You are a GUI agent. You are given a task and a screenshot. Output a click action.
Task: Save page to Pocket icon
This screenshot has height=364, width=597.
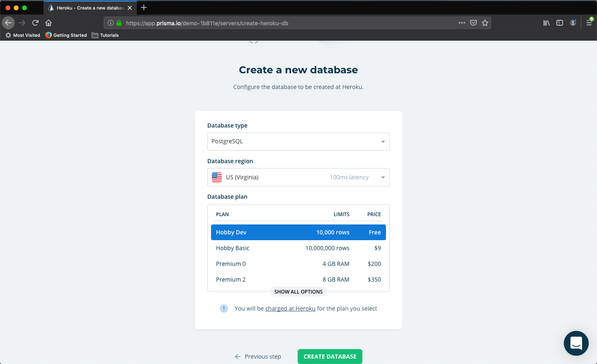click(473, 23)
